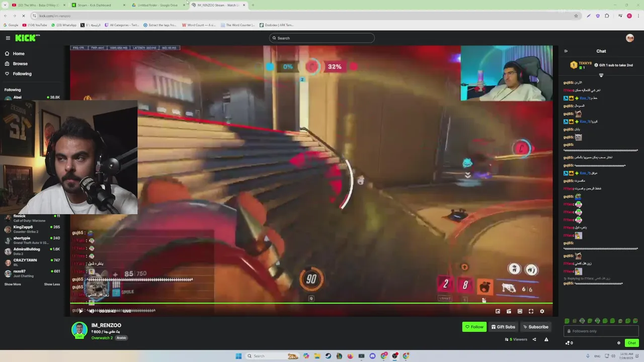Open the IM_RENZOO channel avatar
The image size is (644, 362).
click(79, 330)
